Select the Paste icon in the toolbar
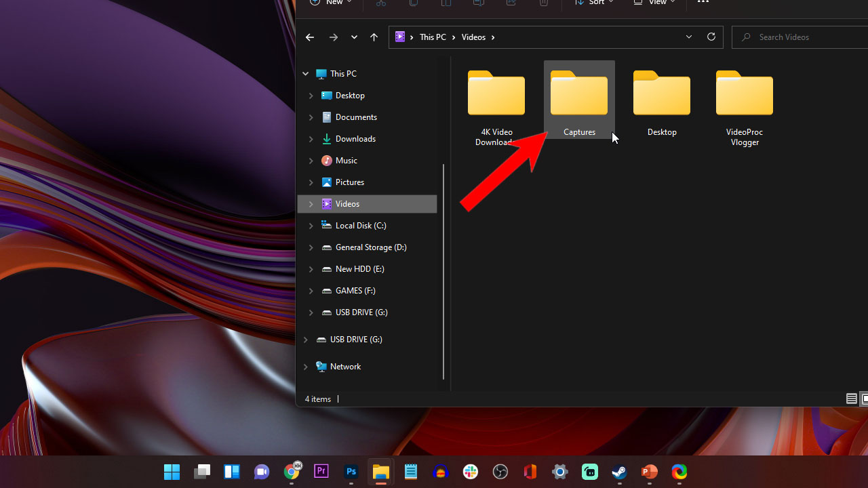Image resolution: width=868 pixels, height=488 pixels. [446, 3]
